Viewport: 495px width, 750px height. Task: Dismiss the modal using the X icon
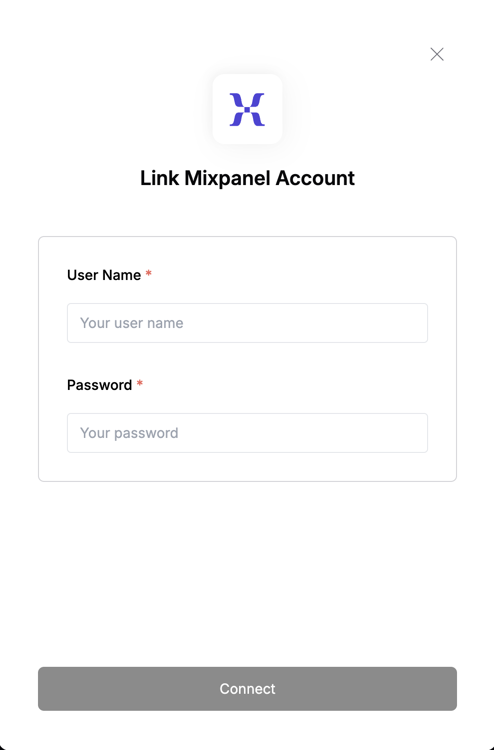(x=437, y=54)
